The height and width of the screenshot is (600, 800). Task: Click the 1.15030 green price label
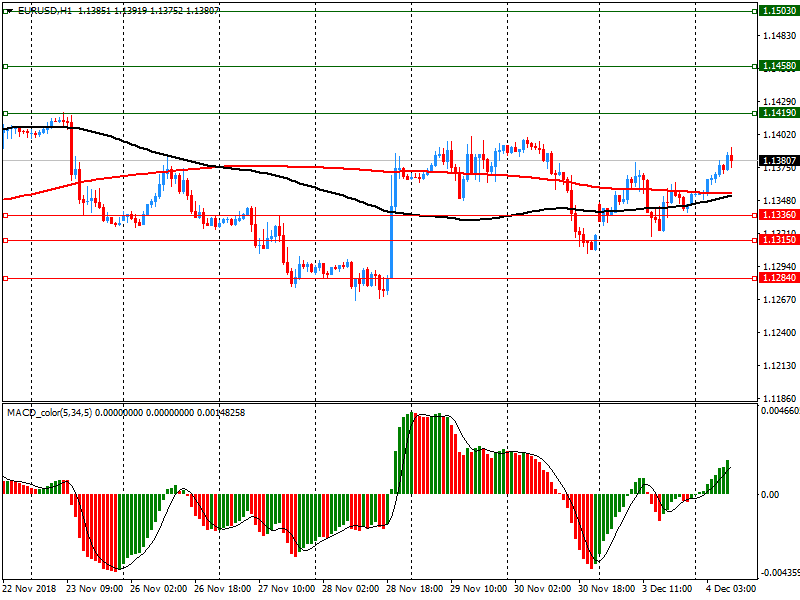coord(777,10)
